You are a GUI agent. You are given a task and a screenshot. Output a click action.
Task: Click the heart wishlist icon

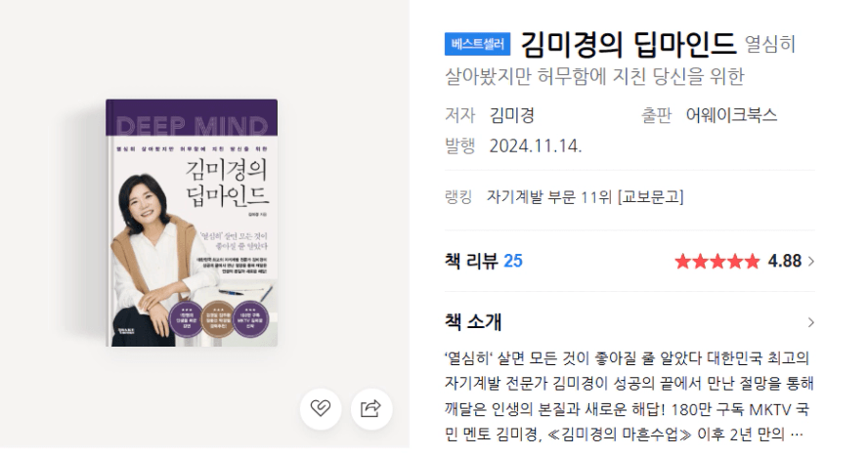point(321,409)
